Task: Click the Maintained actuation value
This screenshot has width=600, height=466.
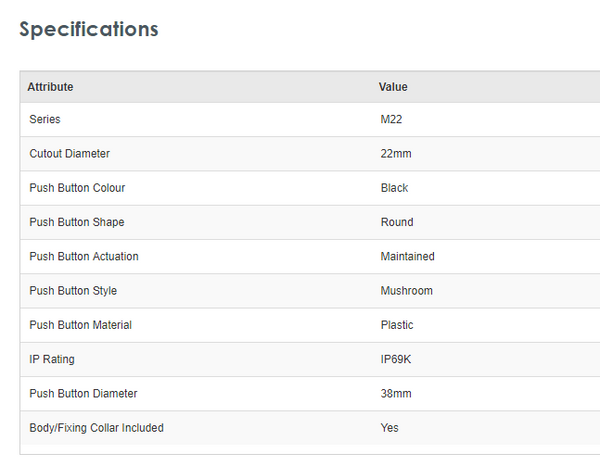Action: 408,256
